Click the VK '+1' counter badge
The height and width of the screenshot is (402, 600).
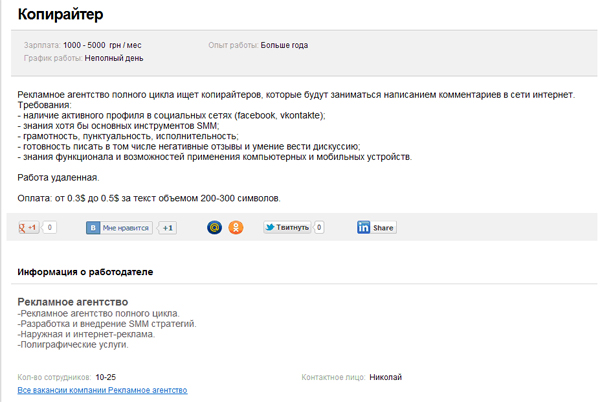[168, 228]
